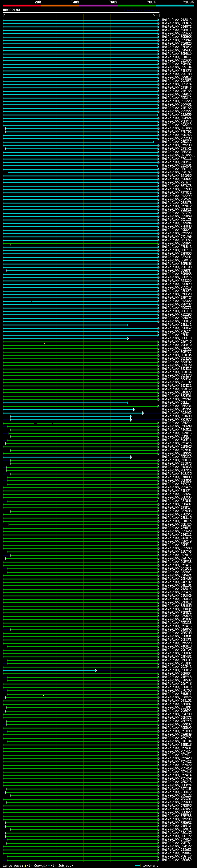
Task: Open hit UniRef100_Q9STB4
Action: 177,67
